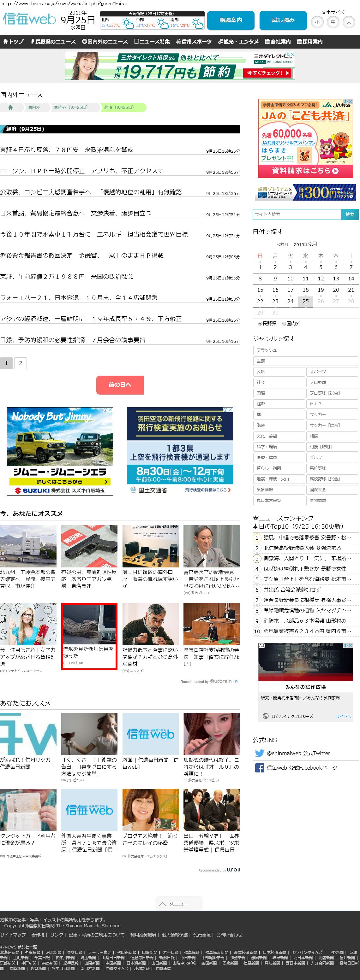360x980 pixels.
Task: Click the southern area weather icon
Action: click(x=198, y=24)
